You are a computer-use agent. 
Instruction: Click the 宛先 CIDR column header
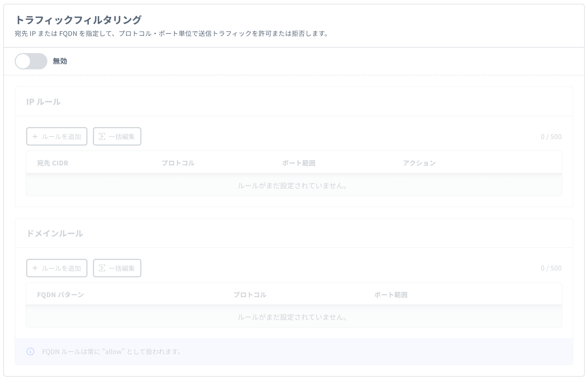(53, 163)
